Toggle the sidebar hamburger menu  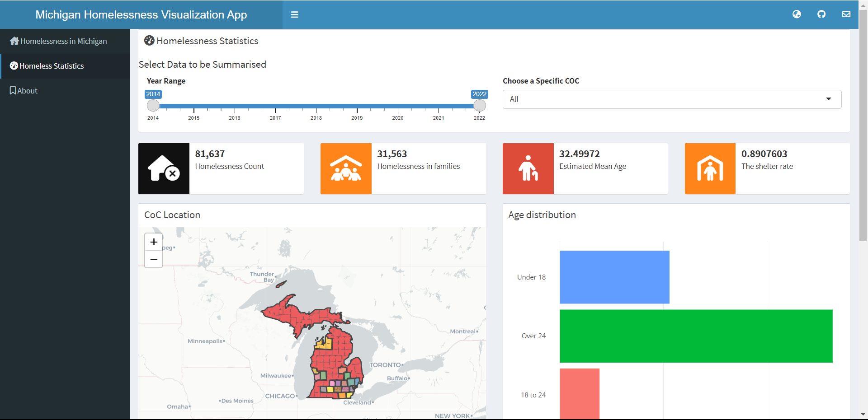pyautogui.click(x=294, y=14)
